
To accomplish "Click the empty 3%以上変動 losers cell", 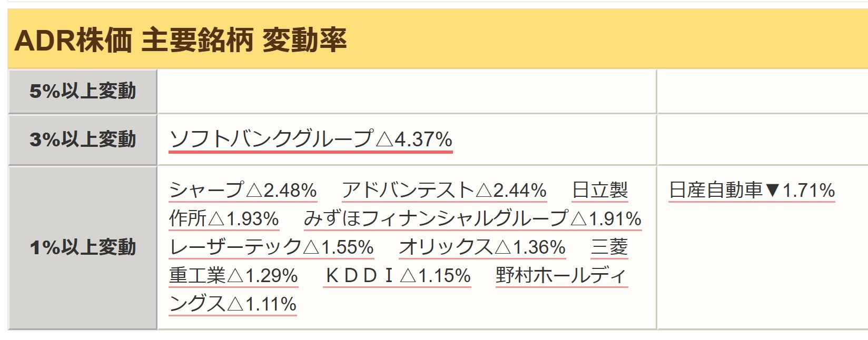I will click(763, 139).
